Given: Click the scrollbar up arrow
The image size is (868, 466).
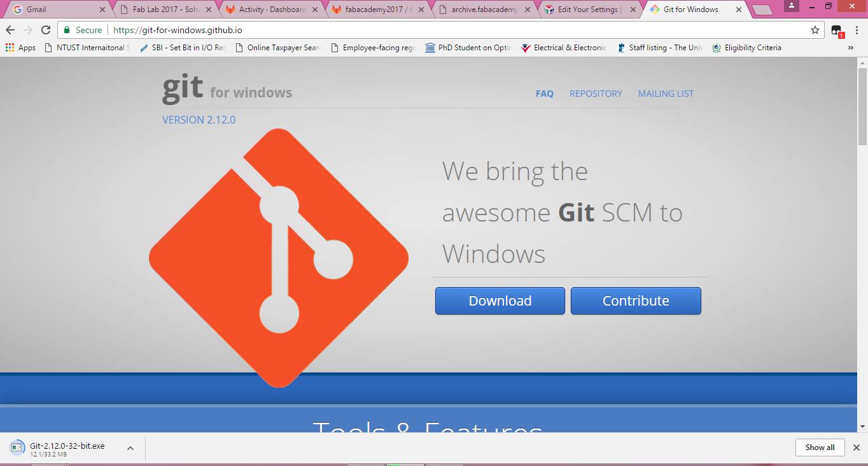Looking at the screenshot, I should pos(863,62).
